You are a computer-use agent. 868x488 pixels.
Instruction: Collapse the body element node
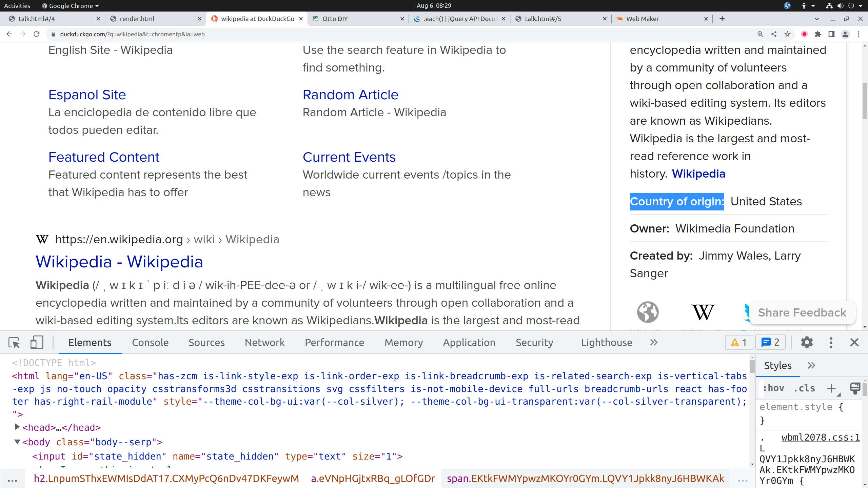tap(17, 442)
